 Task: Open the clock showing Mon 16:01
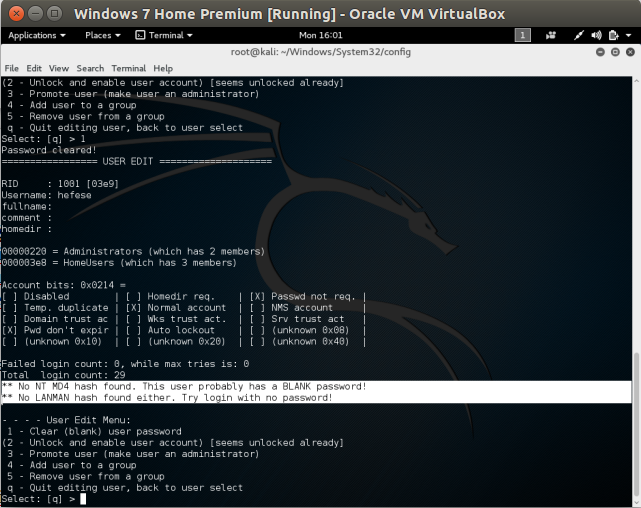[x=320, y=36]
